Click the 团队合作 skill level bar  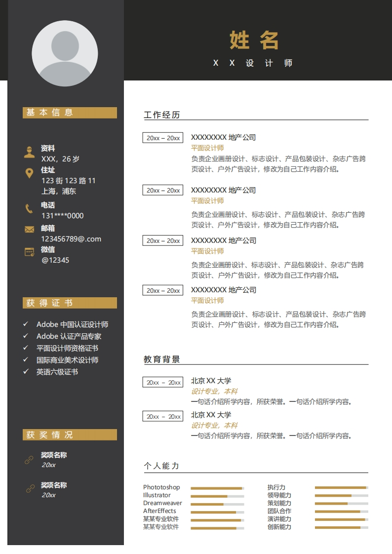(x=342, y=512)
